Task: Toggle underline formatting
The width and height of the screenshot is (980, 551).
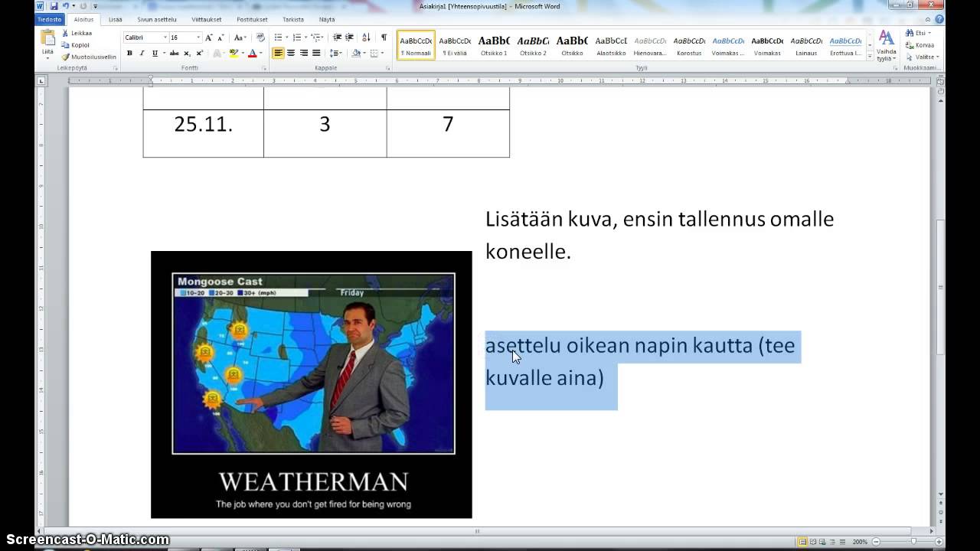Action: [155, 54]
